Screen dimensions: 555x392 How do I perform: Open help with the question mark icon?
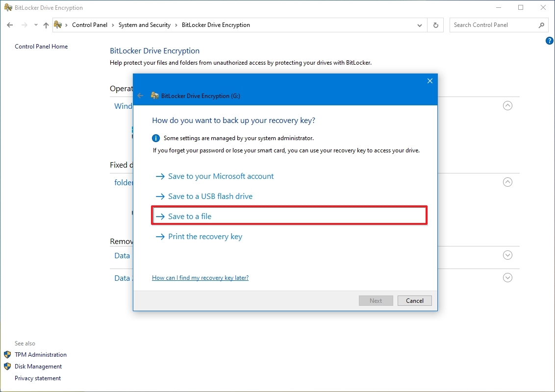[x=549, y=41]
